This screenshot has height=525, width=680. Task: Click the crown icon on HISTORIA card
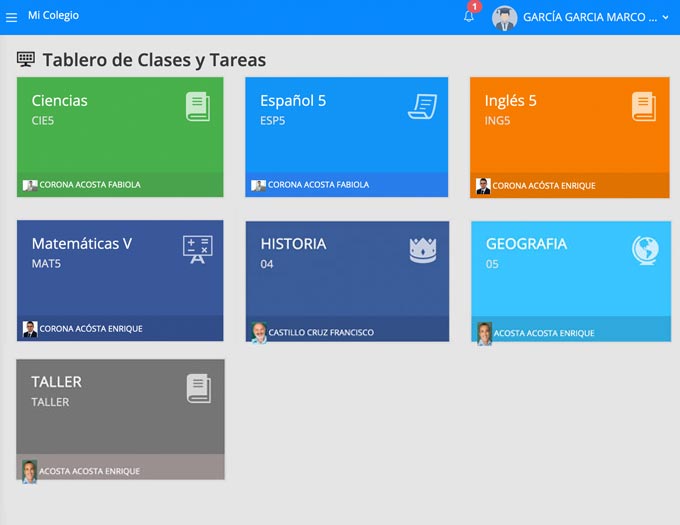tap(423, 250)
